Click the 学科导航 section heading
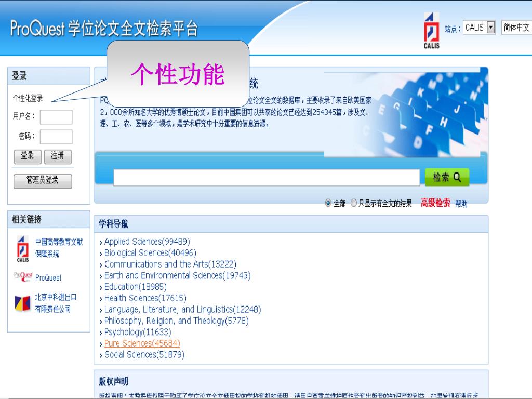Viewport: 532px width, 399px height. [113, 224]
